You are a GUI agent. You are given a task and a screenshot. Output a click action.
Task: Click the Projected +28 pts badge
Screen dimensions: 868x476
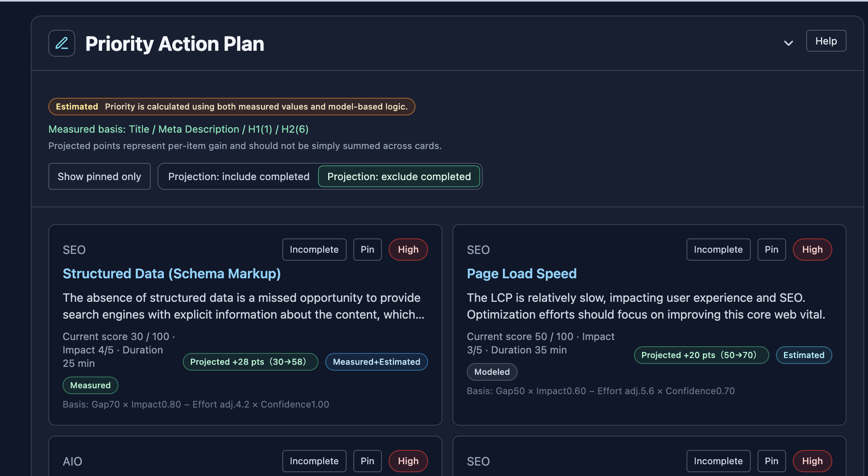[x=250, y=361]
